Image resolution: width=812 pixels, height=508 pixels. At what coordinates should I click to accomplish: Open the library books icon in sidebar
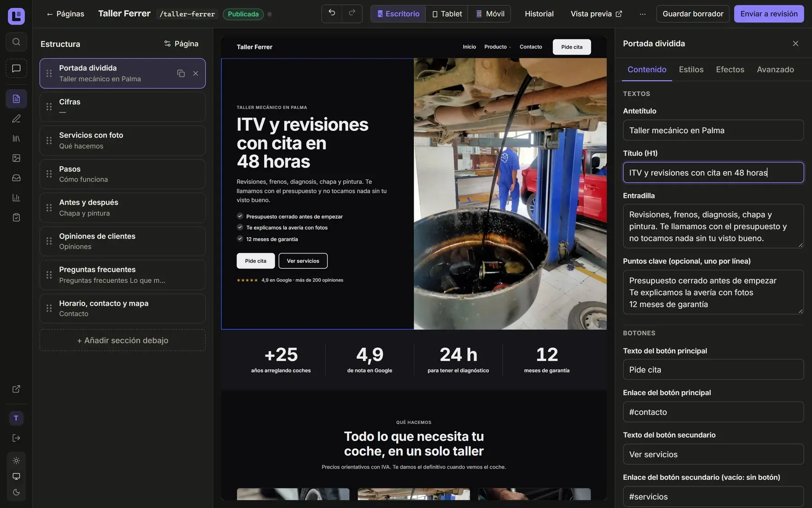point(16,139)
